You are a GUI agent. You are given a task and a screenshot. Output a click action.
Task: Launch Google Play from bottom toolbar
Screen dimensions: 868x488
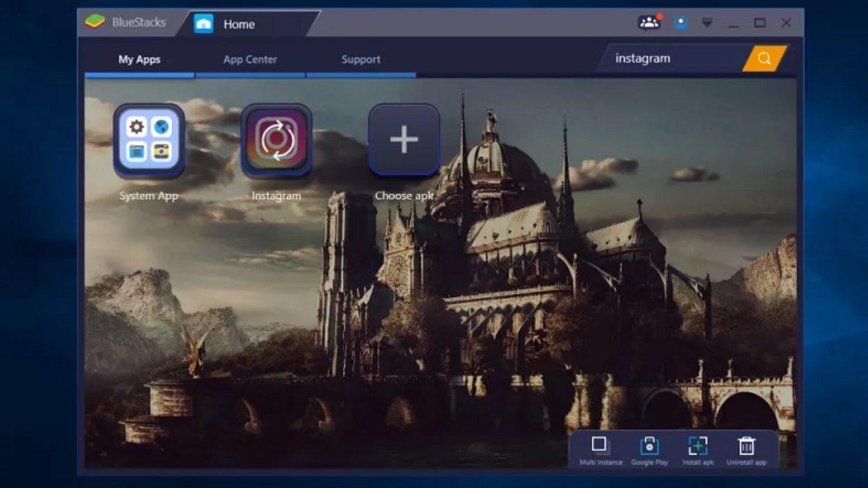coord(650,450)
